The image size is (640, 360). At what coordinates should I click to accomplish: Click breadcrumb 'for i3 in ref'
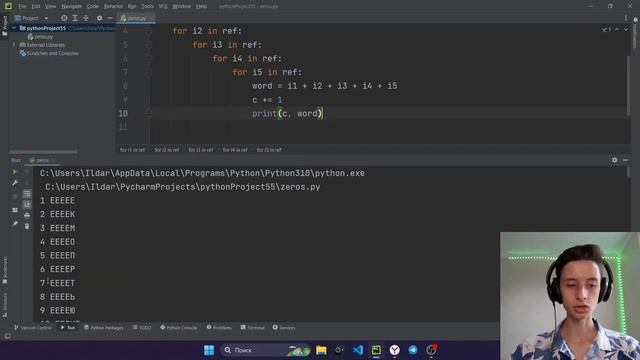(x=200, y=150)
